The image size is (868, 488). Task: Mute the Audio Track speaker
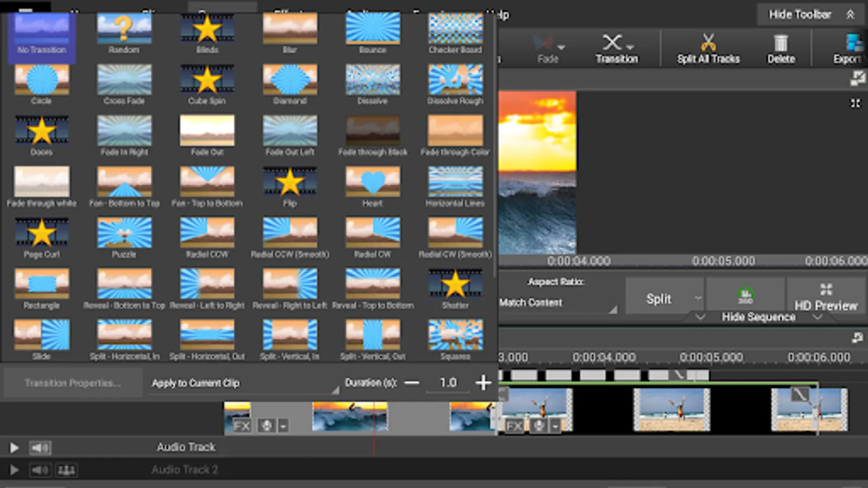(x=39, y=448)
